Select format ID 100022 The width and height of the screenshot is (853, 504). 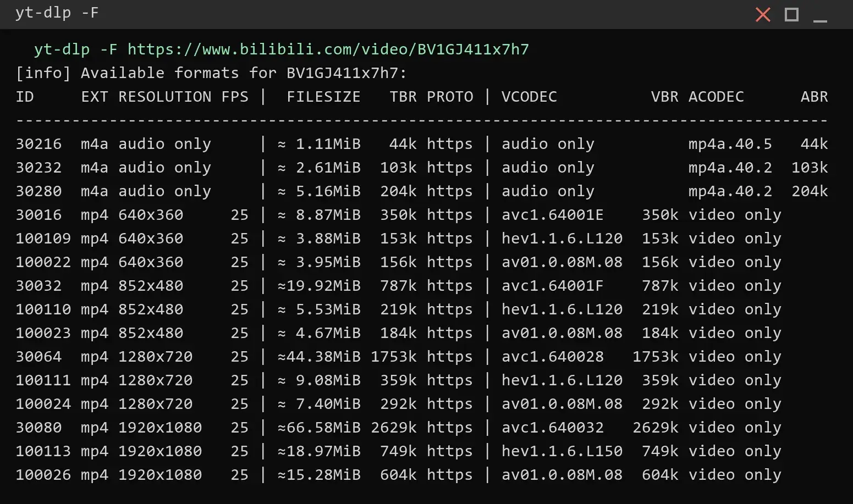[43, 262]
